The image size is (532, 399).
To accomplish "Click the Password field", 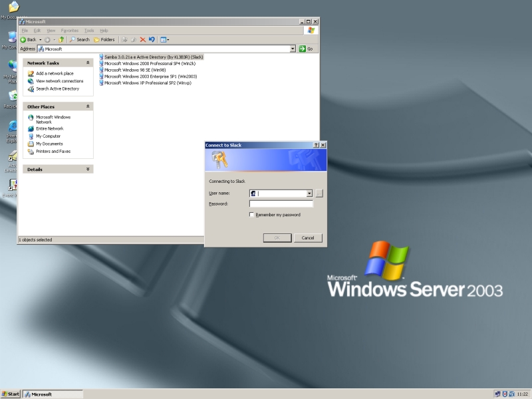I will click(281, 204).
